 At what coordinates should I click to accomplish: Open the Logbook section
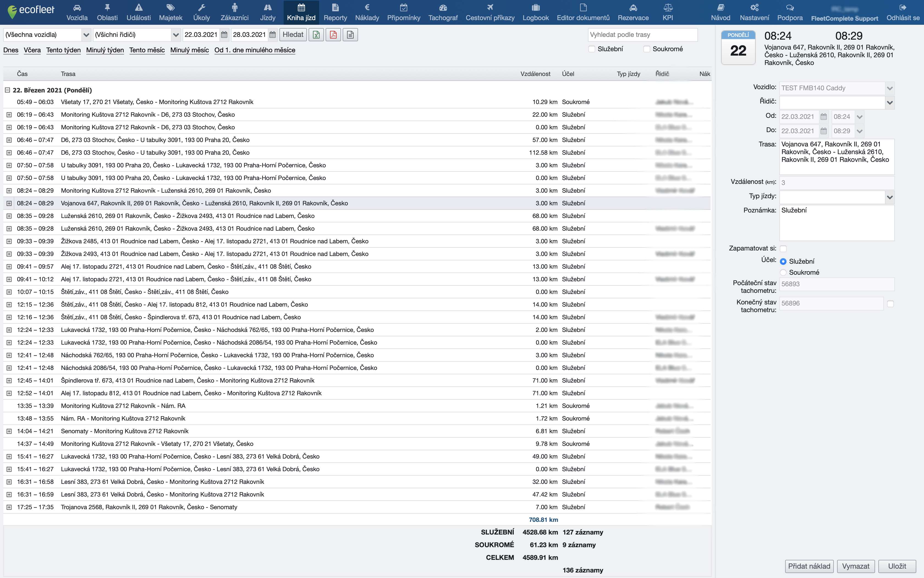pyautogui.click(x=535, y=13)
